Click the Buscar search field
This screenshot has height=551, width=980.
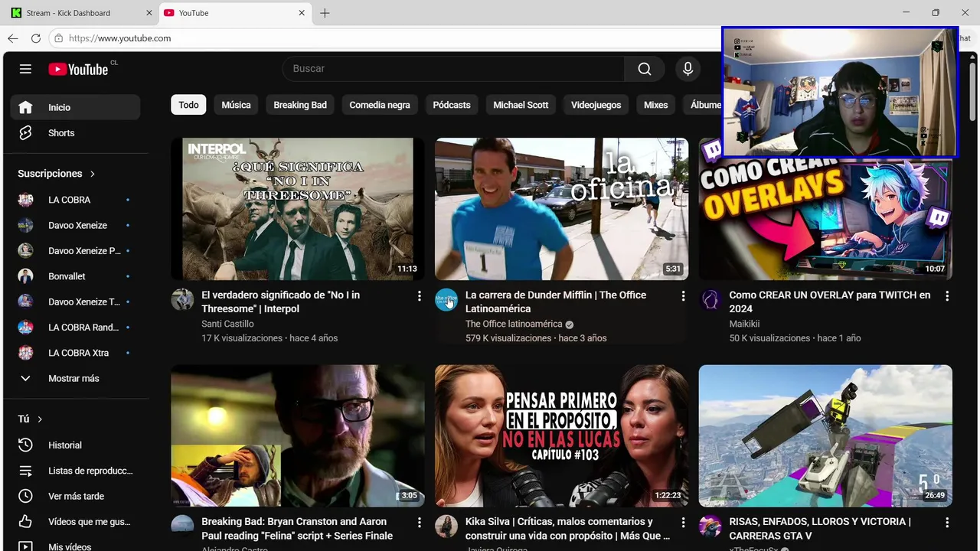pyautogui.click(x=453, y=69)
